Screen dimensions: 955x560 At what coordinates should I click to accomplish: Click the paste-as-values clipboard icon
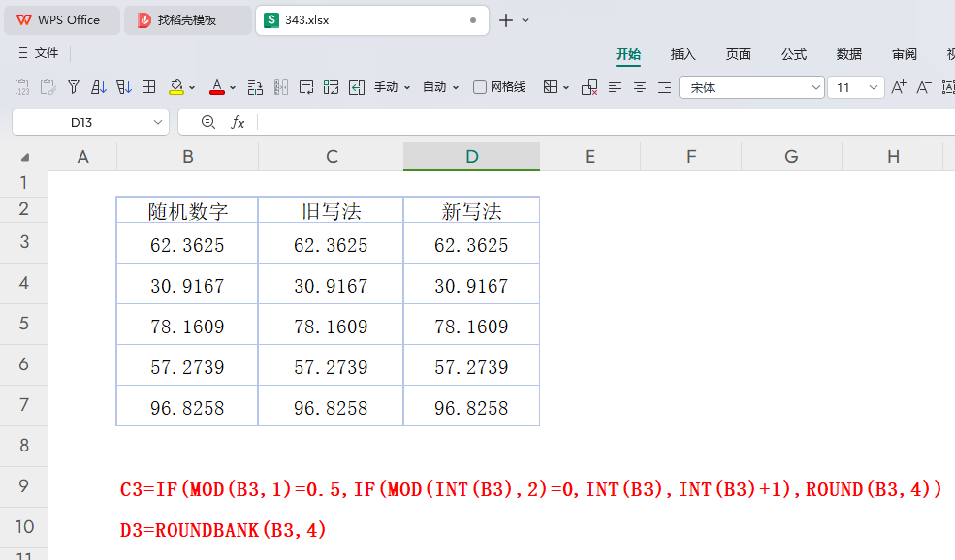pos(22,87)
